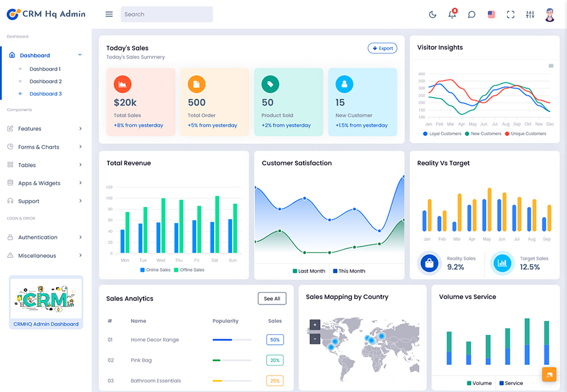The image size is (567, 392).
Task: Toggle Offline Sales legend in Total Revenue
Action: tap(189, 270)
